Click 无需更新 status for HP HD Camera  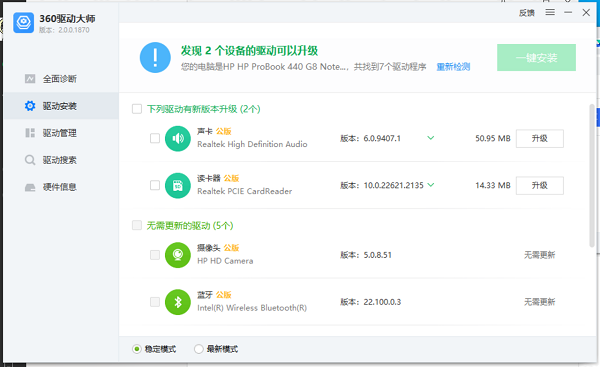pyautogui.click(x=540, y=255)
